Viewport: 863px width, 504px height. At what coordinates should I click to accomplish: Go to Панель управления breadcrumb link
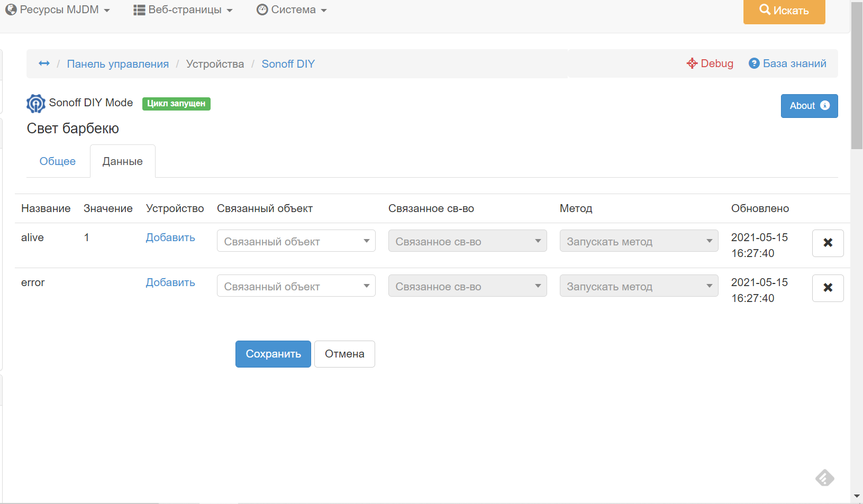(118, 64)
